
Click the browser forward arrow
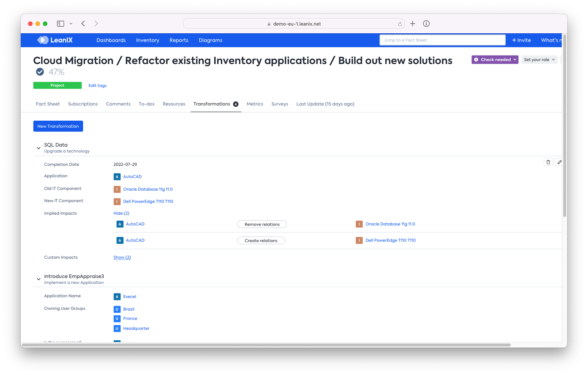(96, 24)
